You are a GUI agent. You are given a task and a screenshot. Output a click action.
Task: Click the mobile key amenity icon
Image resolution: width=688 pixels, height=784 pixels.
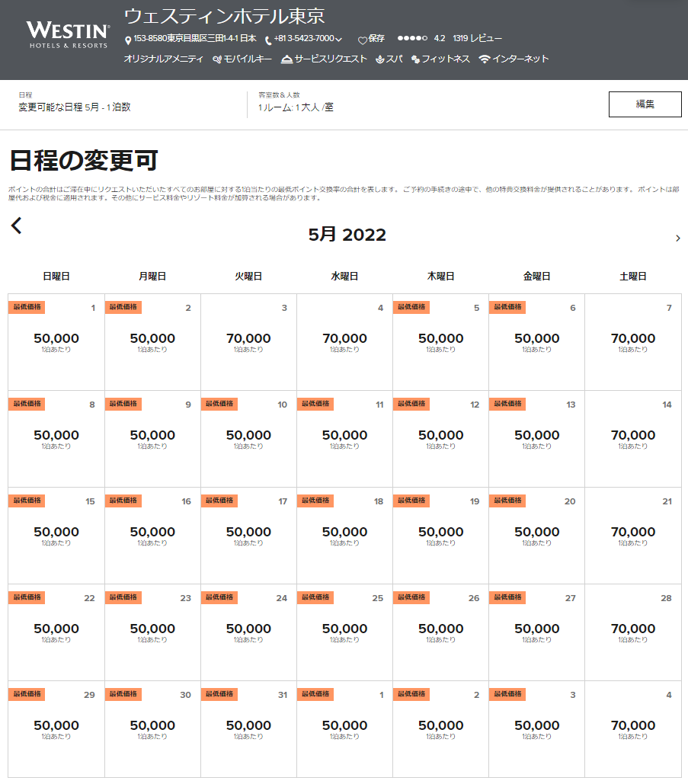(x=217, y=59)
